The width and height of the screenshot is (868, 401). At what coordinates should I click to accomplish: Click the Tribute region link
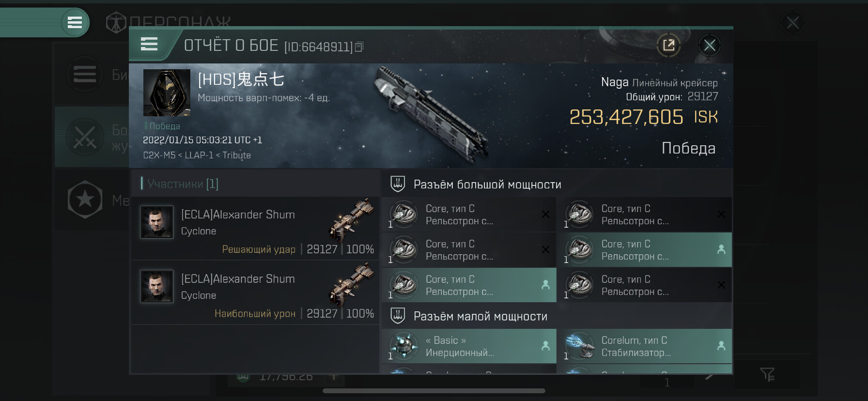[x=236, y=155]
